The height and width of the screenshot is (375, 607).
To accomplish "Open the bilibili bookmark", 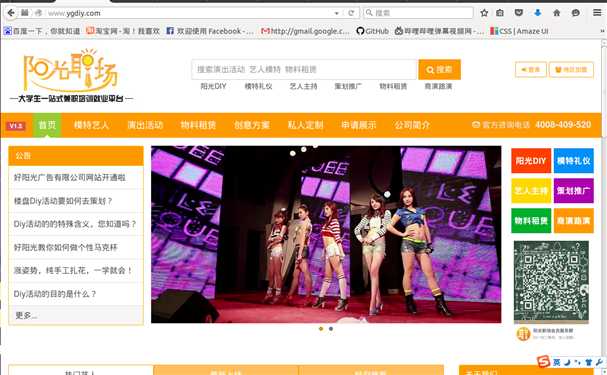I will (439, 31).
